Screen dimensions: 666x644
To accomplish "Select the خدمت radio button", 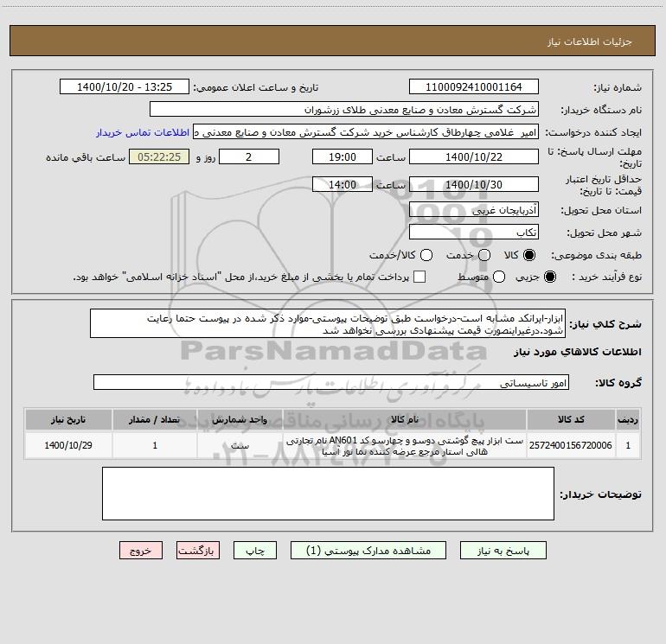I will (x=484, y=255).
